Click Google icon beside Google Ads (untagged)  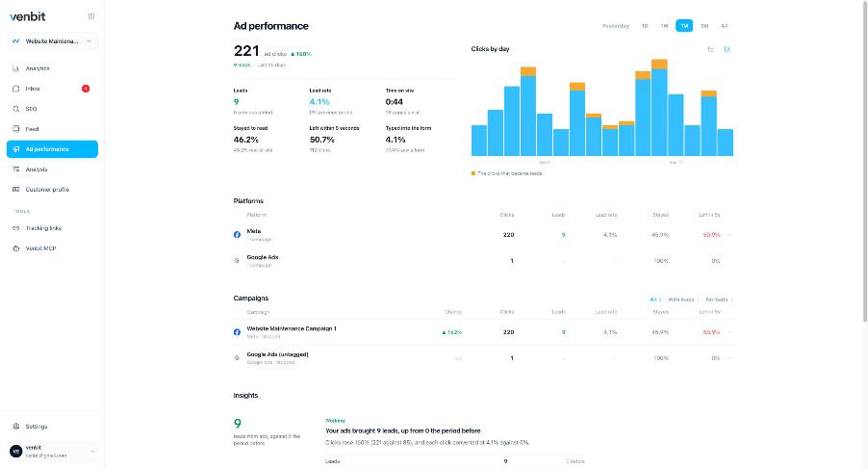pos(237,358)
